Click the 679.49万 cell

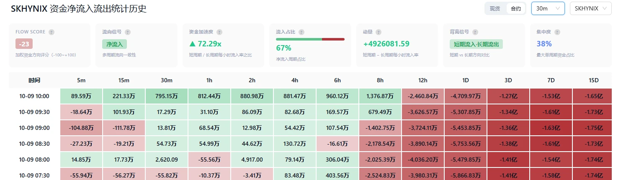(380, 112)
